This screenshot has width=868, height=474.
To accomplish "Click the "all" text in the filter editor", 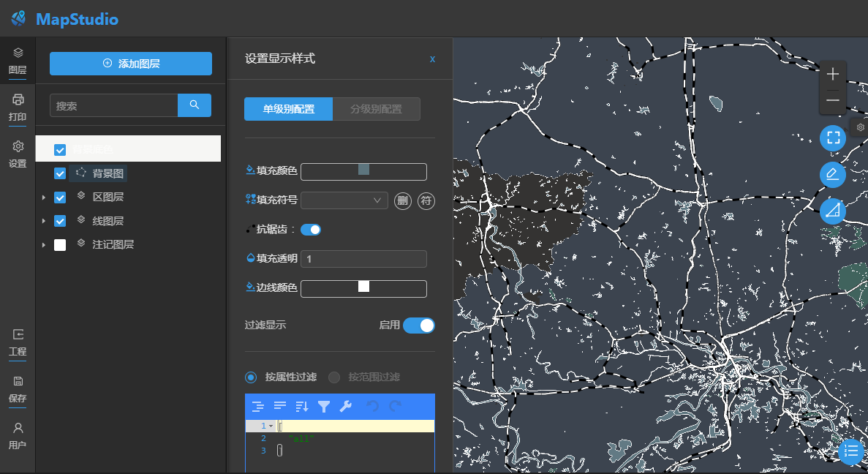I will pos(301,439).
